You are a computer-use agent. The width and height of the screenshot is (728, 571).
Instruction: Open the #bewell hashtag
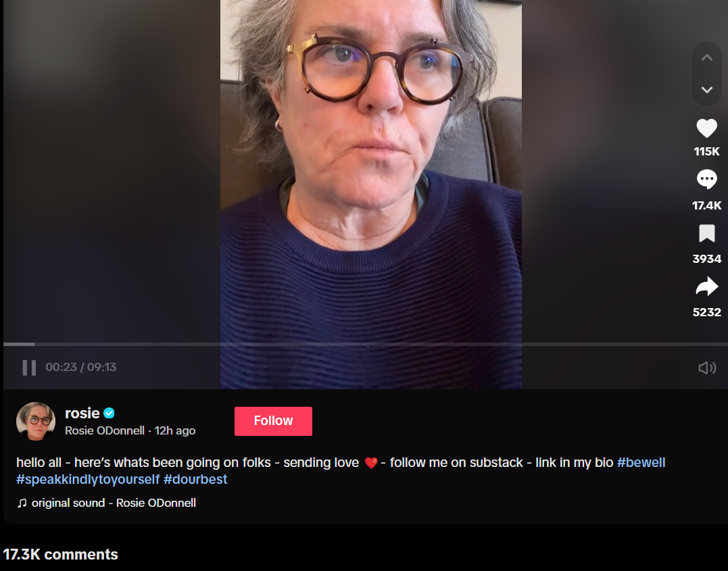tap(641, 462)
